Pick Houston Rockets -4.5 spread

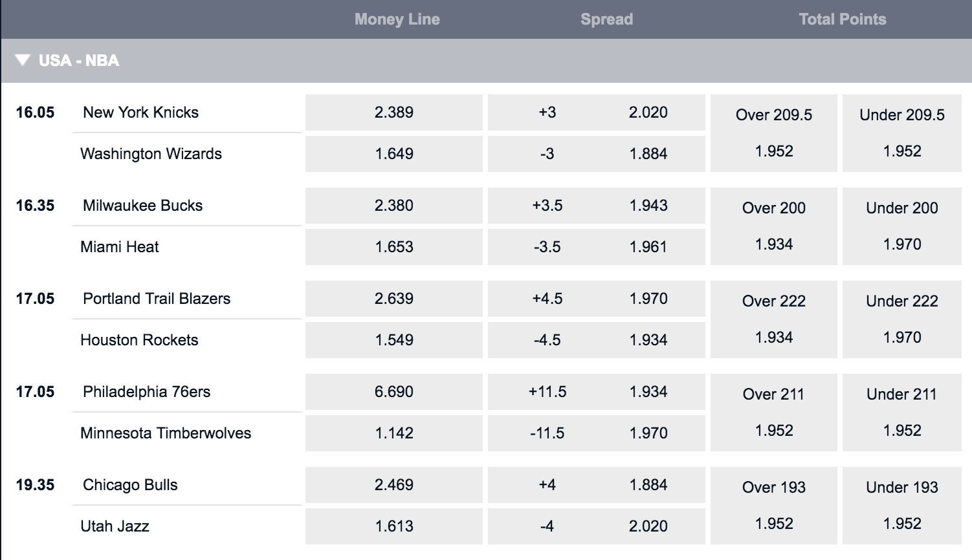point(597,340)
